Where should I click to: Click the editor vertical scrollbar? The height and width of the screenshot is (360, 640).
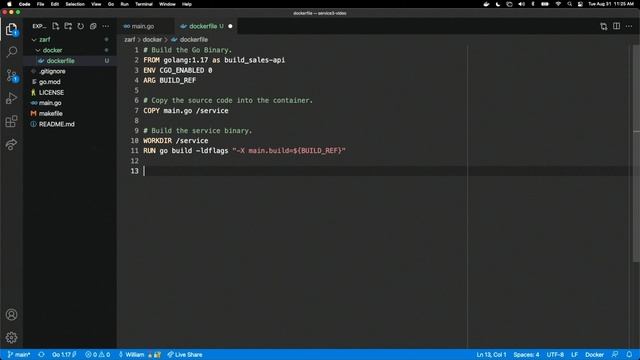click(x=636, y=153)
